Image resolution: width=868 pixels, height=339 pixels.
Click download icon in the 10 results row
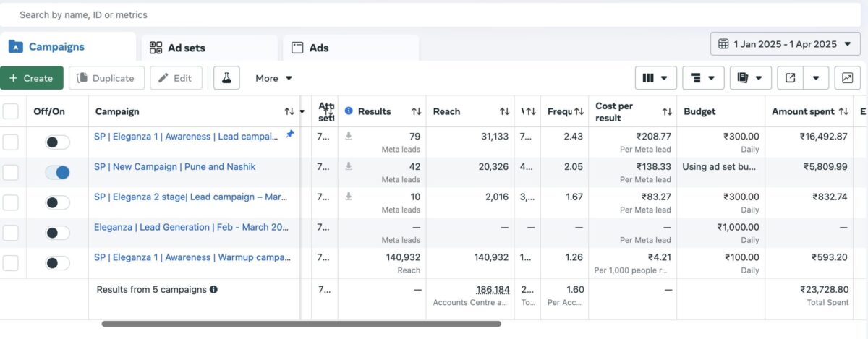[349, 197]
